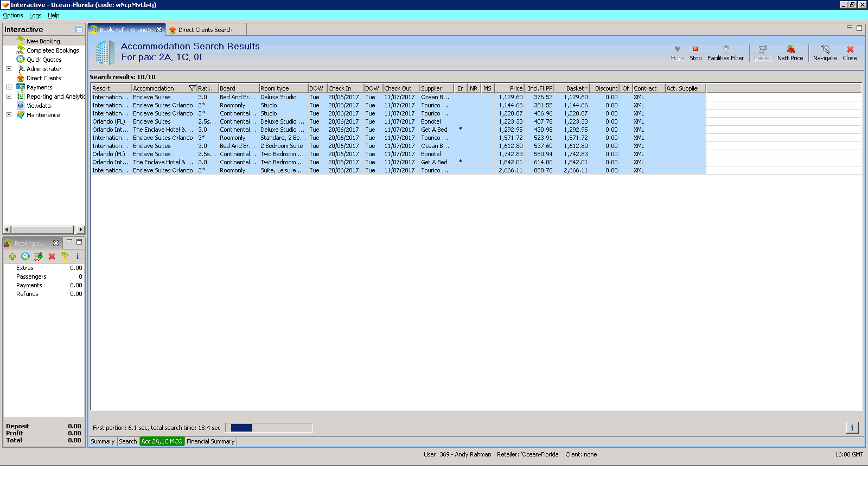Viewport: 868px width, 502px height.
Task: Click the palm tree island icon in booking panel toolbar
Action: pos(65,256)
